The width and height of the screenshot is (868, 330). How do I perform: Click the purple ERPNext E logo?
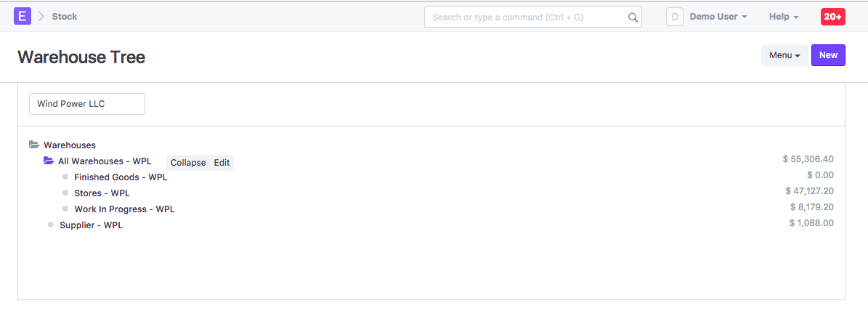(22, 17)
